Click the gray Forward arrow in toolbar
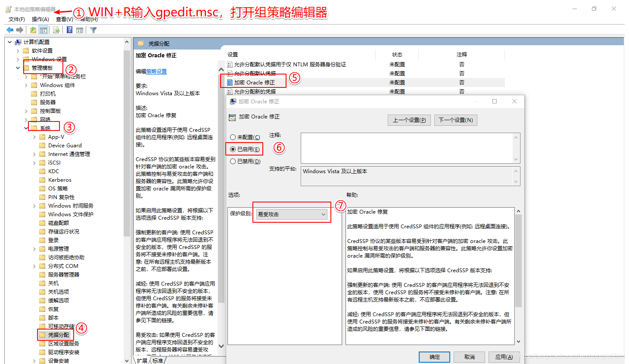The height and width of the screenshot is (364, 629). [x=20, y=30]
